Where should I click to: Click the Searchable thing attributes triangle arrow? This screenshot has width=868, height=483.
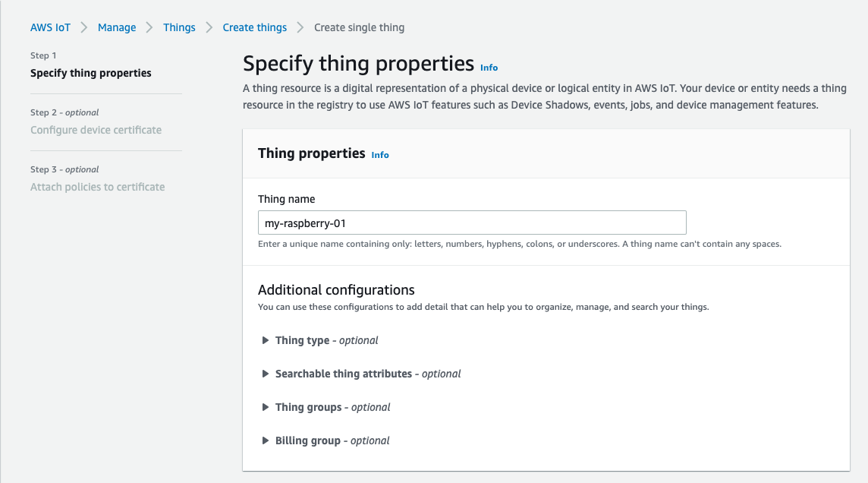266,374
